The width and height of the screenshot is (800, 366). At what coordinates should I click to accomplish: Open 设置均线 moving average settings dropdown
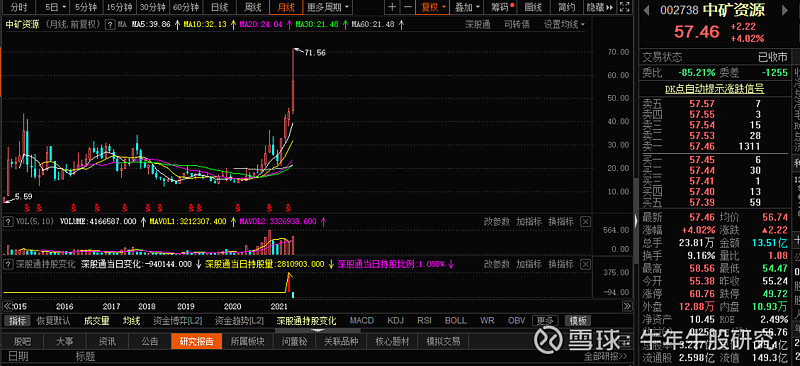pos(564,24)
